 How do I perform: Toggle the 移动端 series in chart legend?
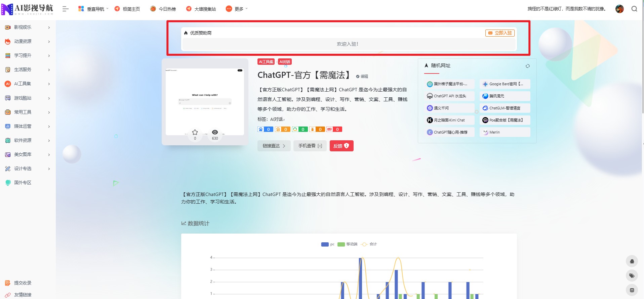point(348,244)
